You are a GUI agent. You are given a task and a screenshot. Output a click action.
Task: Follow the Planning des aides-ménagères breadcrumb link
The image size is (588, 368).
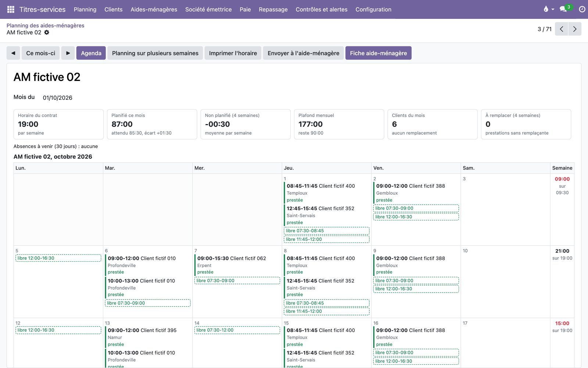(46, 25)
